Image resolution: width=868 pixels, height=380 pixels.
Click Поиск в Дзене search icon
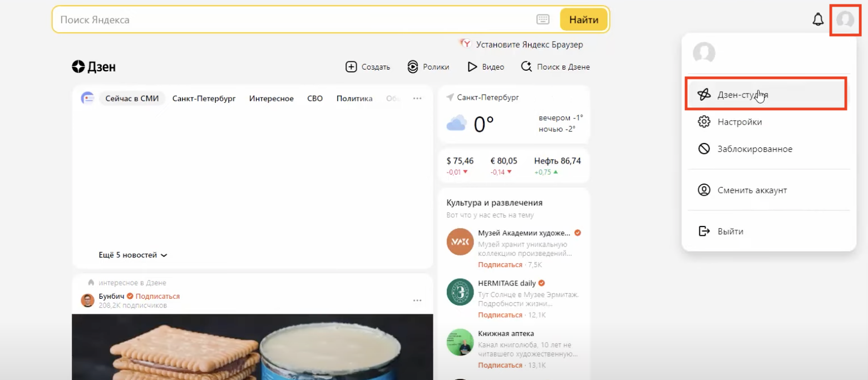point(526,67)
